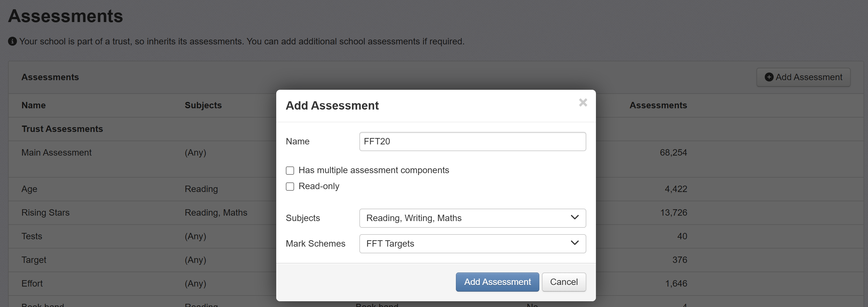868x307 pixels.
Task: Click the 68,254 assessments count
Action: 673,152
